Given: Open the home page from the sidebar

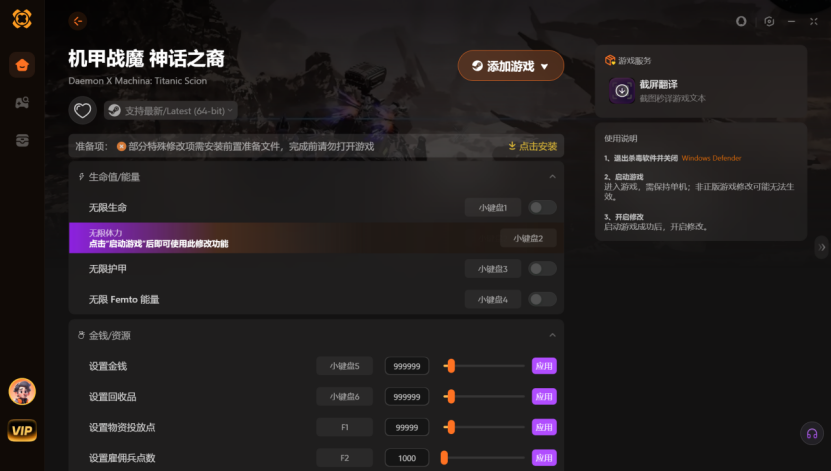Looking at the screenshot, I should pos(22,65).
